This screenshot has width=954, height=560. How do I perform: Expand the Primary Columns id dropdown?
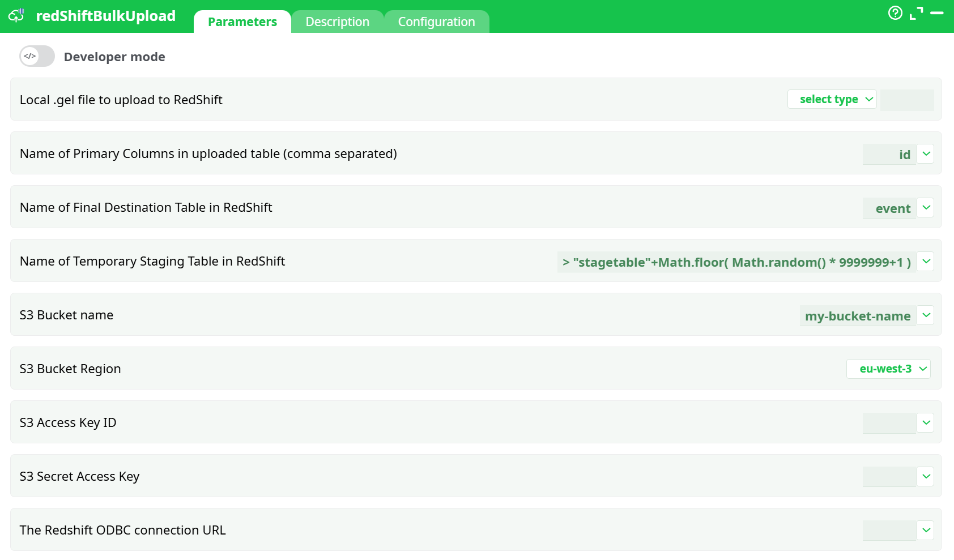[926, 153]
